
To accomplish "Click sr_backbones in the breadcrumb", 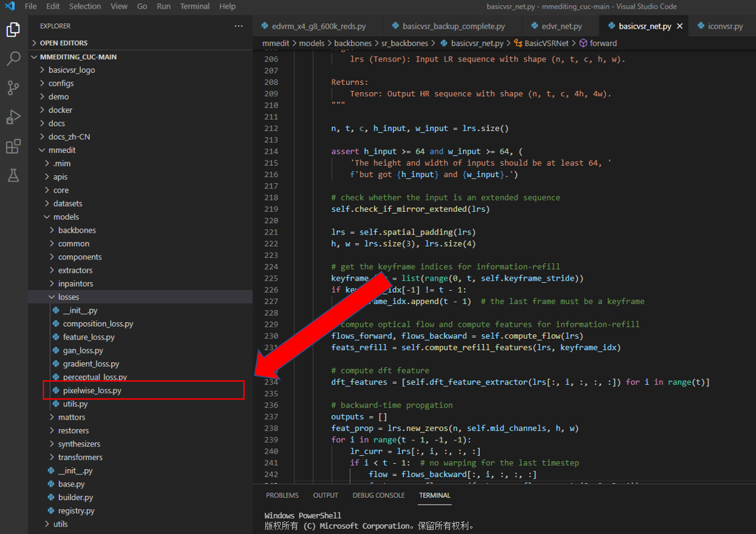I will pos(404,43).
